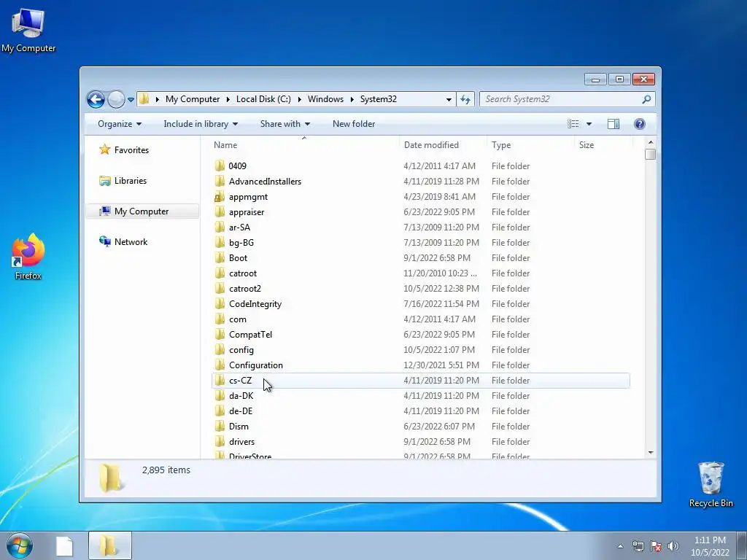Go back using the Back arrow button
This screenshot has width=747, height=560.
pos(96,99)
